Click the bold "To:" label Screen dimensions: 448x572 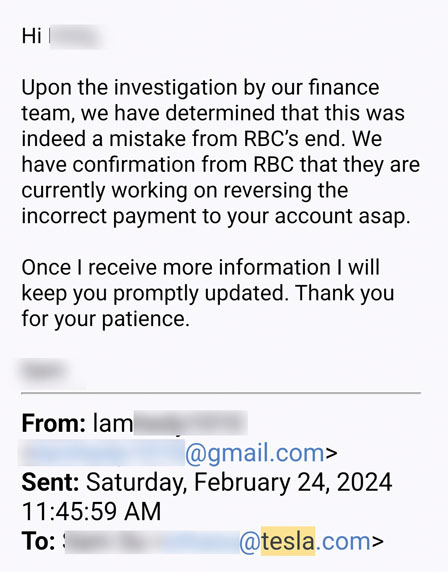[38, 541]
